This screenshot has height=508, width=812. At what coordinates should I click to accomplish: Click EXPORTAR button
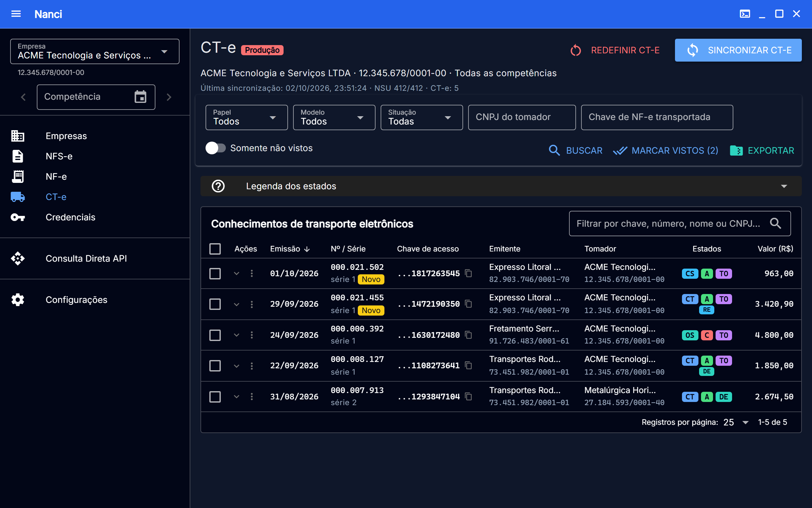point(762,150)
